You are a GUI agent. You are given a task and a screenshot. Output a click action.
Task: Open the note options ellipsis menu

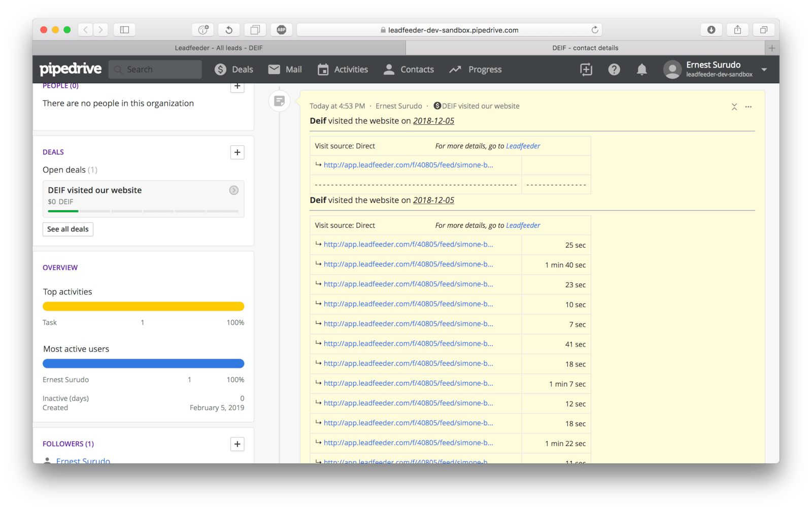(x=749, y=107)
